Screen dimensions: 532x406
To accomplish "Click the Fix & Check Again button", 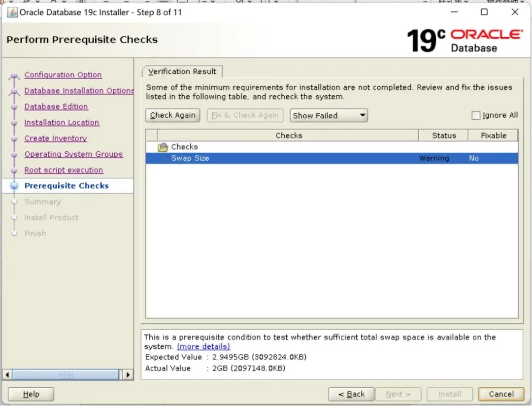I will (245, 115).
